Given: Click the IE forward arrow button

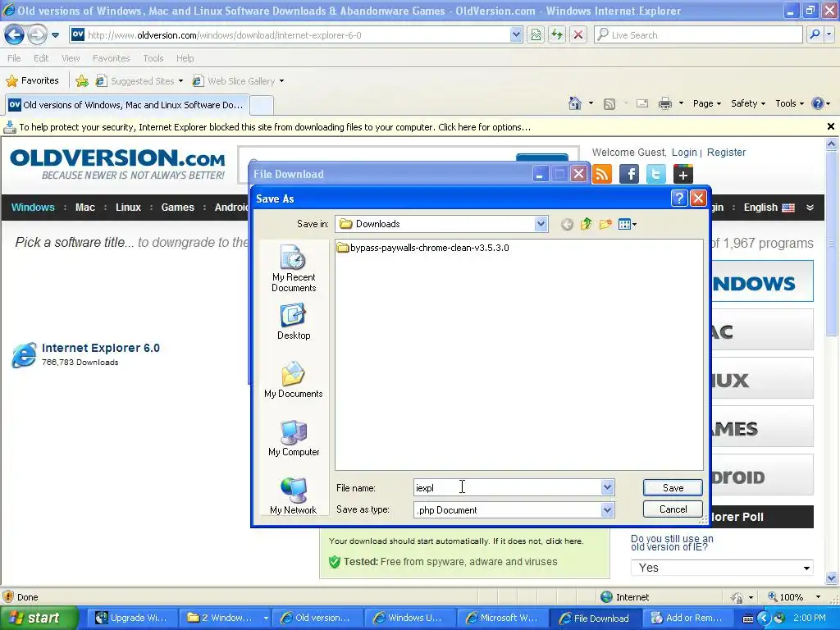Looking at the screenshot, I should tap(36, 35).
